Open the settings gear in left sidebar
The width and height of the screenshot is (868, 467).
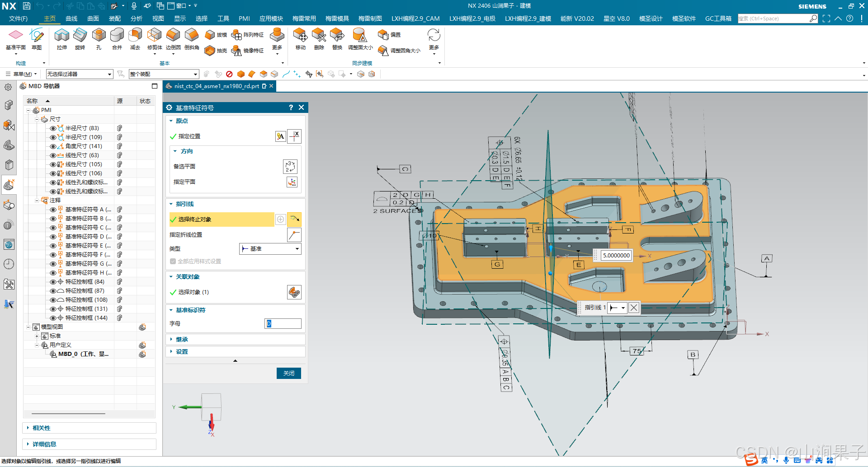coord(8,87)
